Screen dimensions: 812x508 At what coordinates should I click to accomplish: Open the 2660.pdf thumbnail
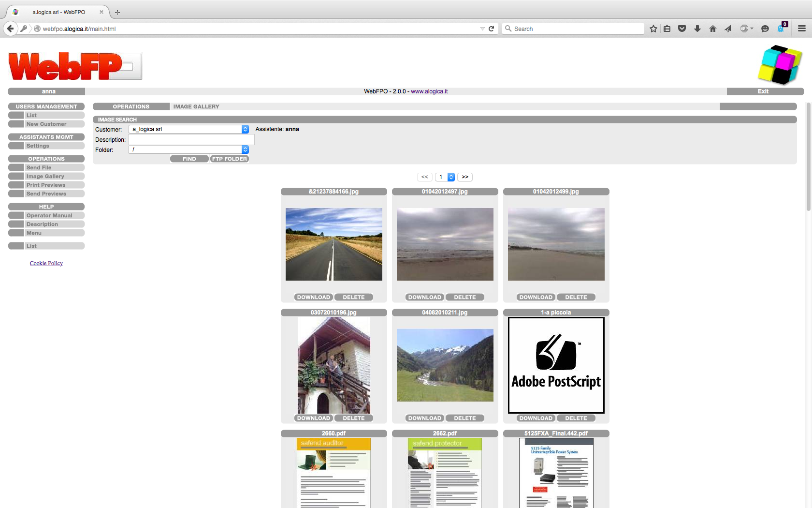pos(334,473)
